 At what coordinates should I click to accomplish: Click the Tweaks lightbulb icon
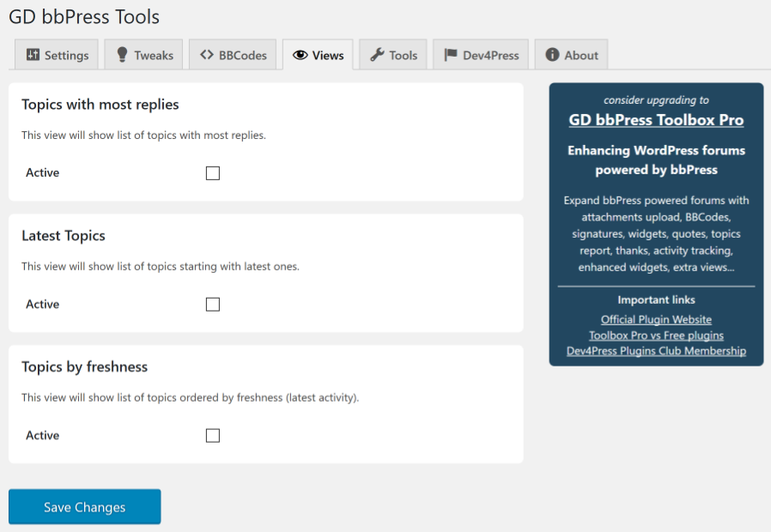(122, 55)
